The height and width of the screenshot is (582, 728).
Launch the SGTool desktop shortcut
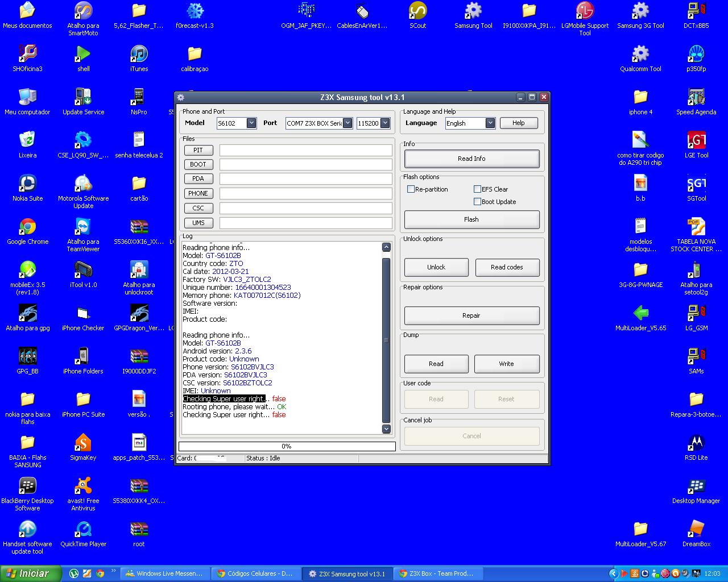(696, 188)
